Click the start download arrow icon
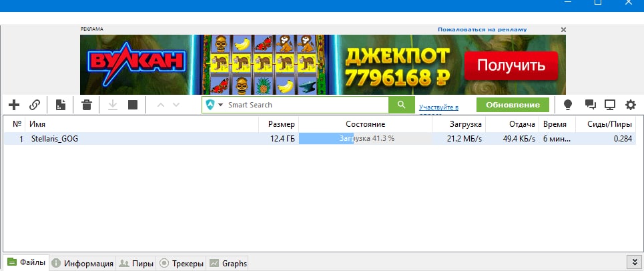644x271 pixels. click(x=113, y=105)
